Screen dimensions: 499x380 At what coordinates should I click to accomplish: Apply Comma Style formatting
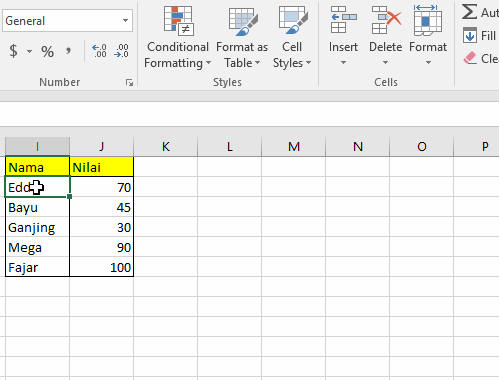click(x=68, y=51)
